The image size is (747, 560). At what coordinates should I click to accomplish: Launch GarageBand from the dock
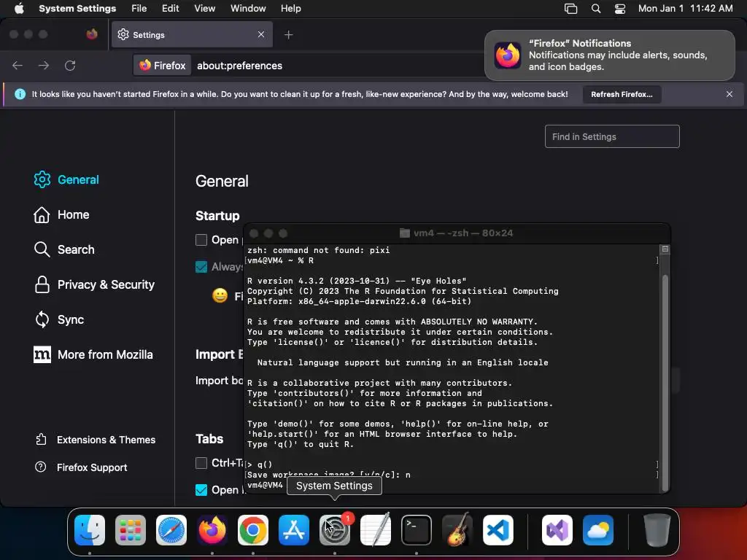tap(457, 530)
